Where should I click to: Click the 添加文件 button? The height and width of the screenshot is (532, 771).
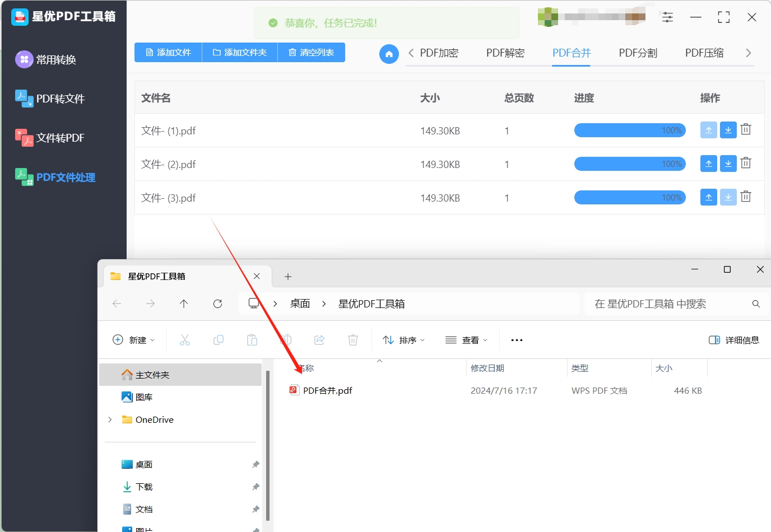click(168, 52)
